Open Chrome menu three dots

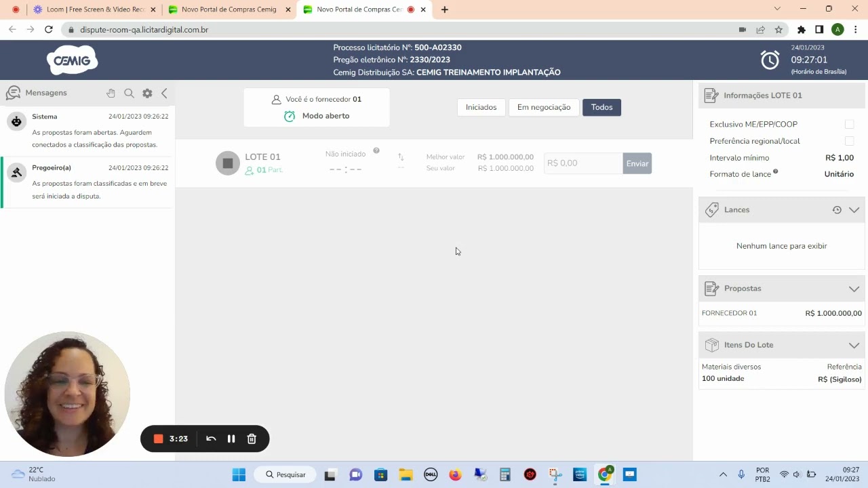point(856,30)
